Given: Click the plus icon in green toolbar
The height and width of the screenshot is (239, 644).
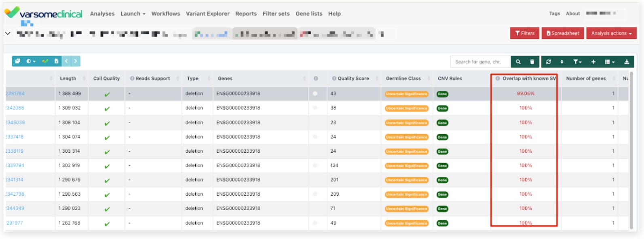Looking at the screenshot, I should 593,62.
